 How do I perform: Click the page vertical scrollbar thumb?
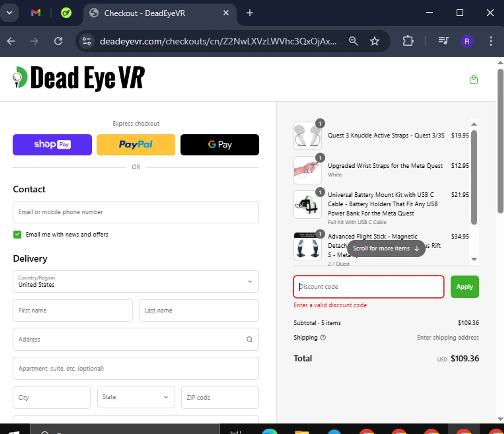500,141
